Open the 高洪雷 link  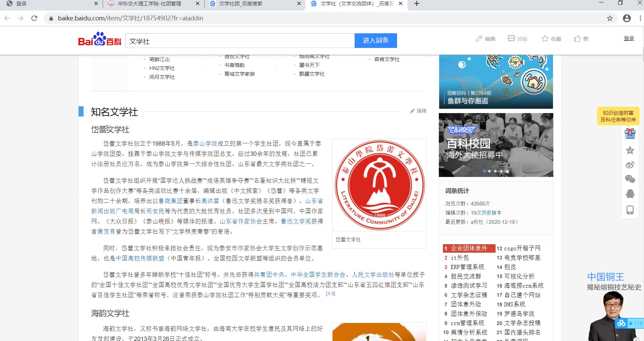point(210,201)
